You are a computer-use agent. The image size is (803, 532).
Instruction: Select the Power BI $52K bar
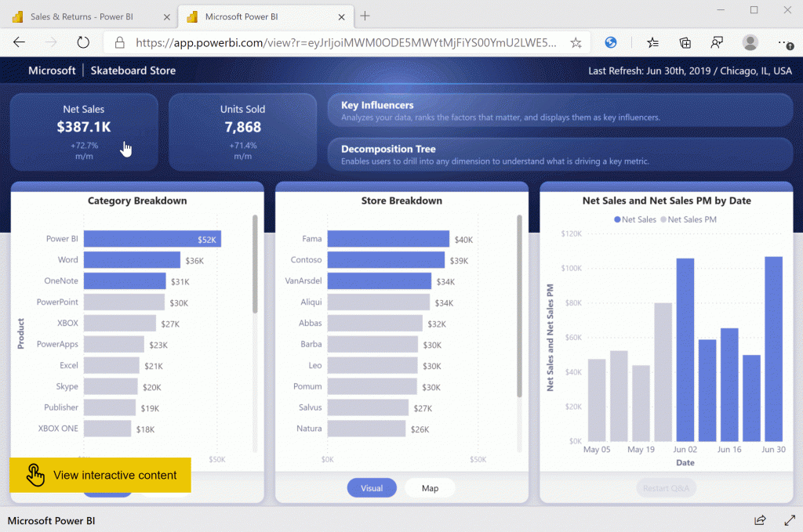point(153,239)
